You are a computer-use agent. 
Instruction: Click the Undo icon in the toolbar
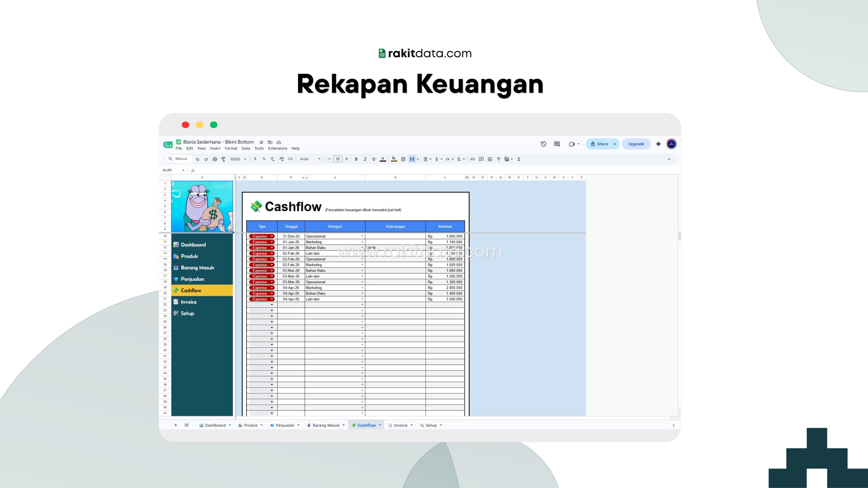(197, 159)
